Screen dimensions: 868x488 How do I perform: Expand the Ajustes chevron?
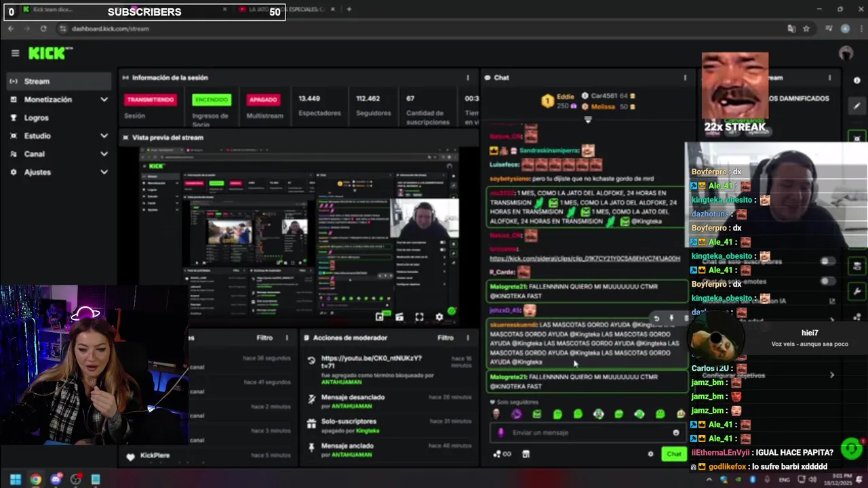pyautogui.click(x=104, y=172)
